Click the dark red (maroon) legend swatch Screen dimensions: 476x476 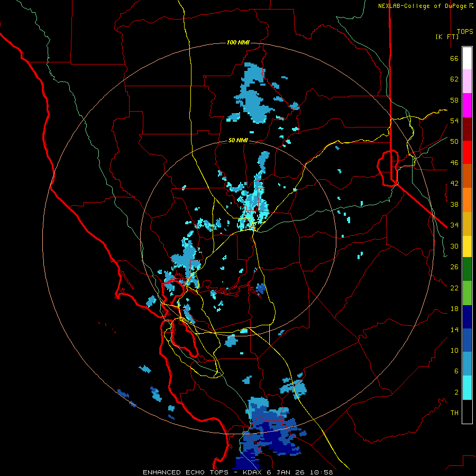click(467, 129)
